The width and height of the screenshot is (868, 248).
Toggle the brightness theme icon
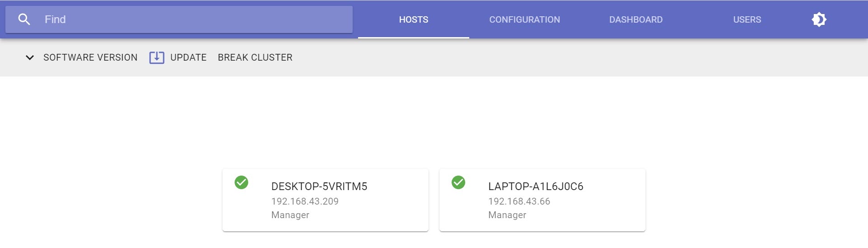[x=819, y=19]
